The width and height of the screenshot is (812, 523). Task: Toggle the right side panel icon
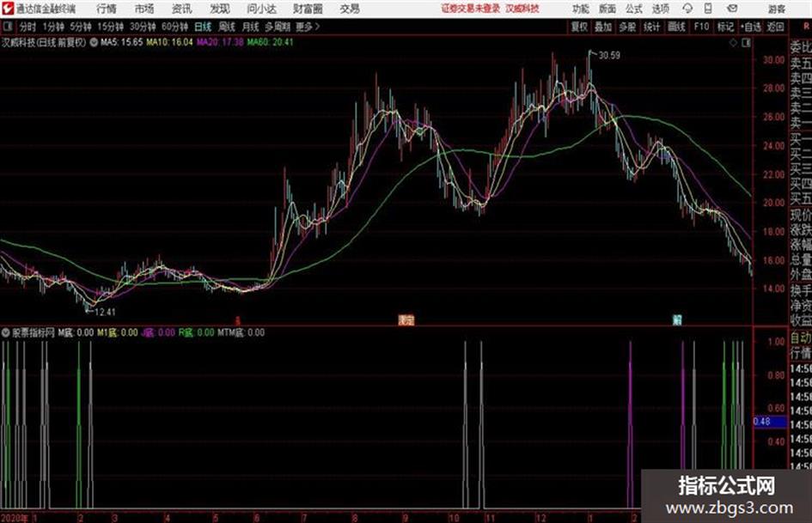[x=746, y=43]
